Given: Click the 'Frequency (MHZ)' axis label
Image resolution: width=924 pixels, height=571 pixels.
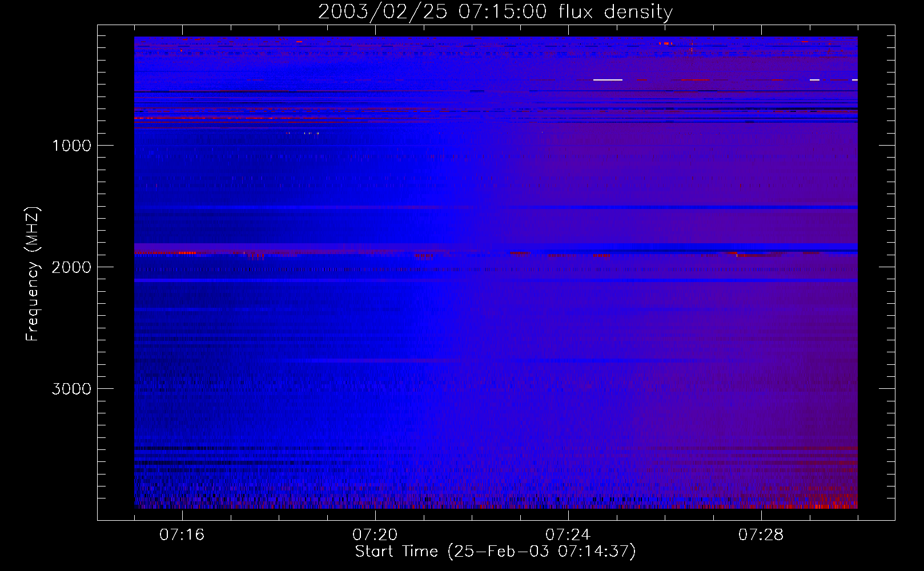Looking at the screenshot, I should coord(33,274).
